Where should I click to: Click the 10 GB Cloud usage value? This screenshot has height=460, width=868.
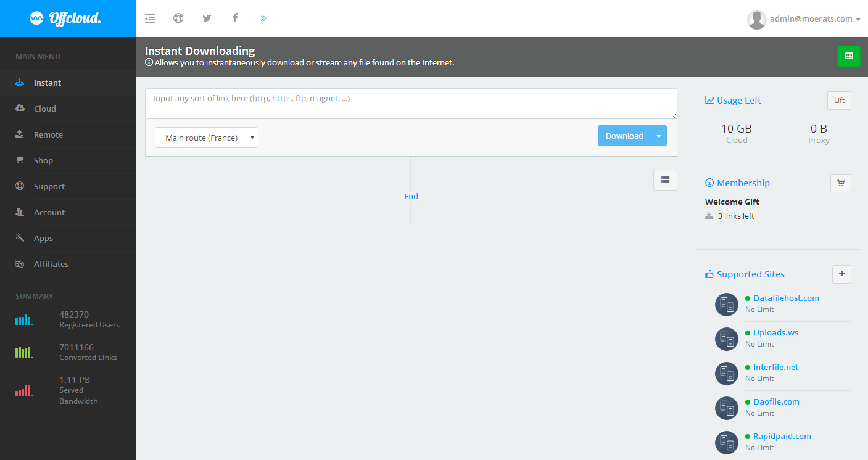(x=737, y=129)
